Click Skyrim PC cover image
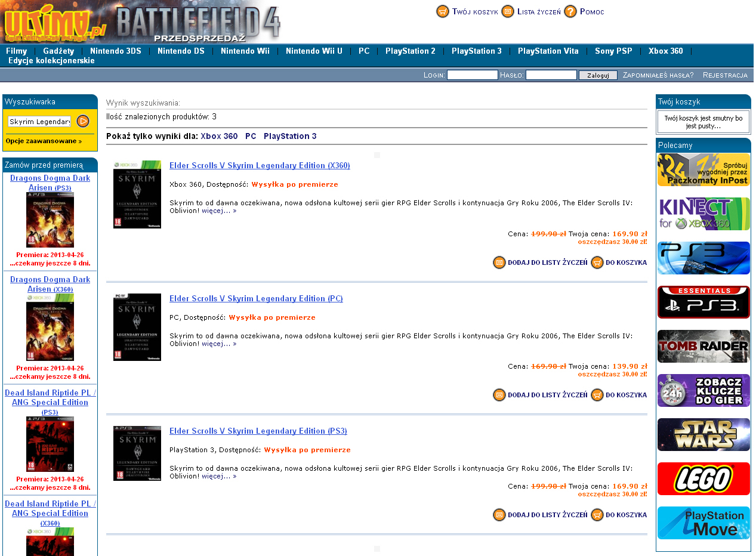The height and width of the screenshot is (556, 756). coord(137,327)
